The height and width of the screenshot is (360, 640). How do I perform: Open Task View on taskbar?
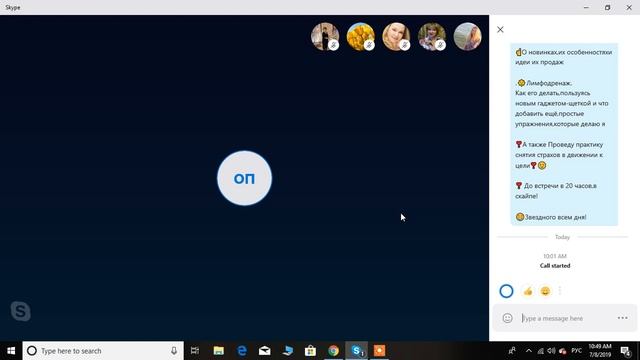[195, 351]
